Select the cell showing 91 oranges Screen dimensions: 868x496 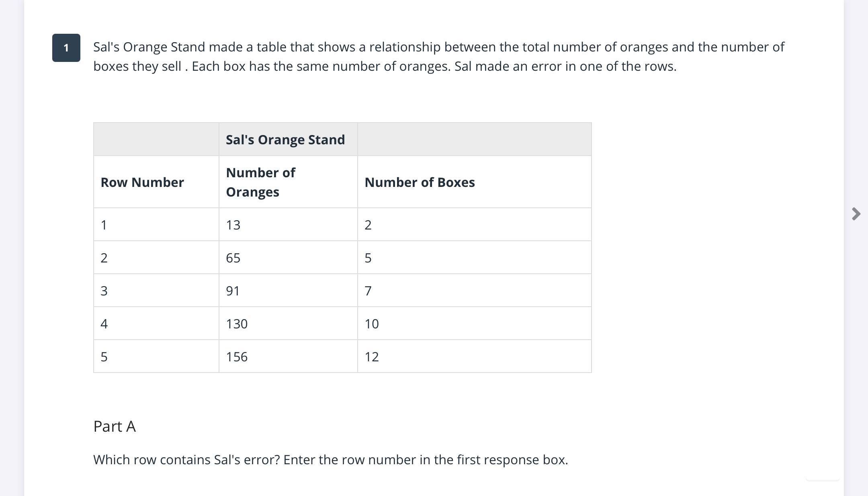[233, 291]
